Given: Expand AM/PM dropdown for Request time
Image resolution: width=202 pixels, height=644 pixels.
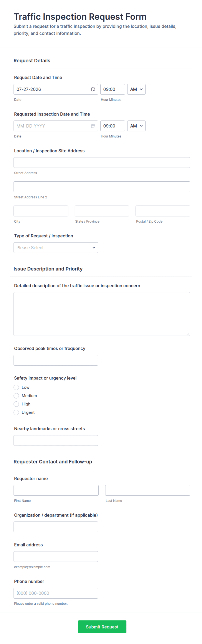Looking at the screenshot, I should (x=136, y=89).
